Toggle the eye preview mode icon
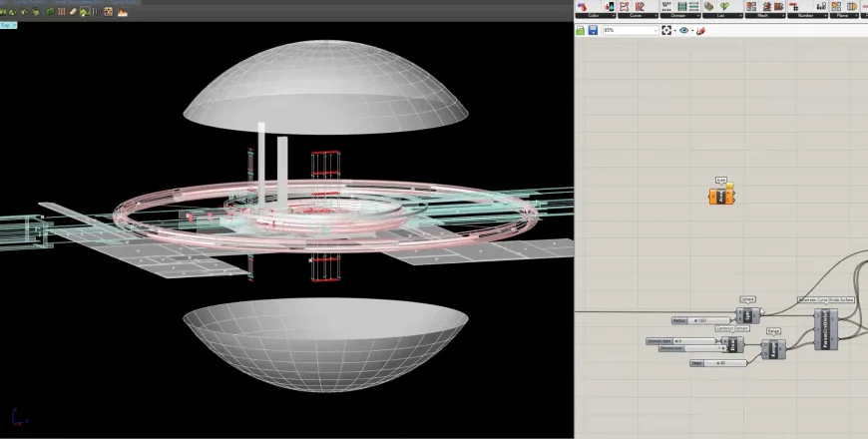The height and width of the screenshot is (439, 868). click(x=683, y=31)
